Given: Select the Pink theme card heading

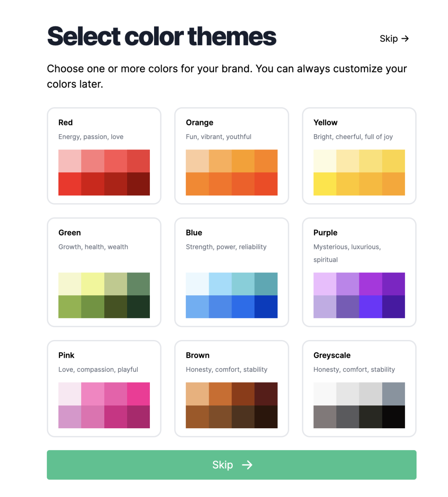Looking at the screenshot, I should [x=66, y=355].
